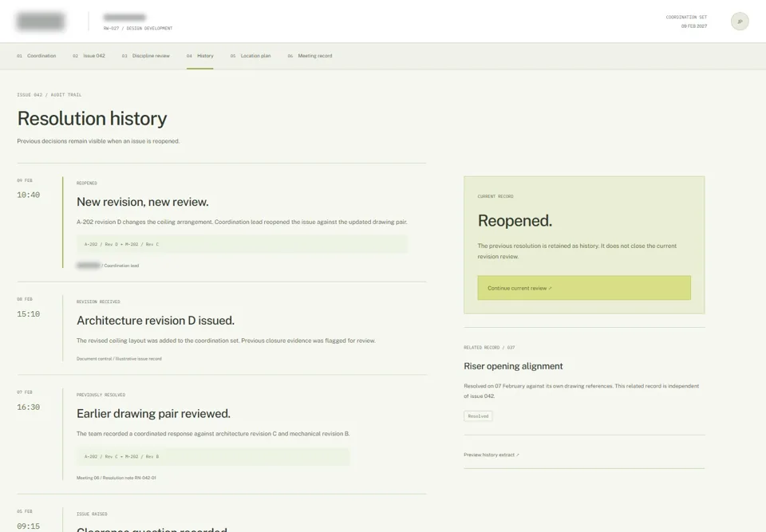766x532 pixels.
Task: Select the 'Earlier drawing pair reviewed.' entry title
Action: tap(153, 414)
